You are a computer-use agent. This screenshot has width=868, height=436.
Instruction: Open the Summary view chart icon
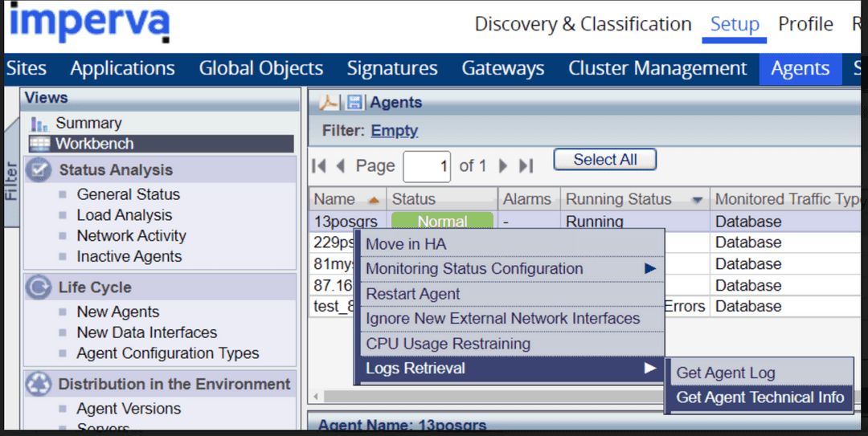click(x=39, y=124)
